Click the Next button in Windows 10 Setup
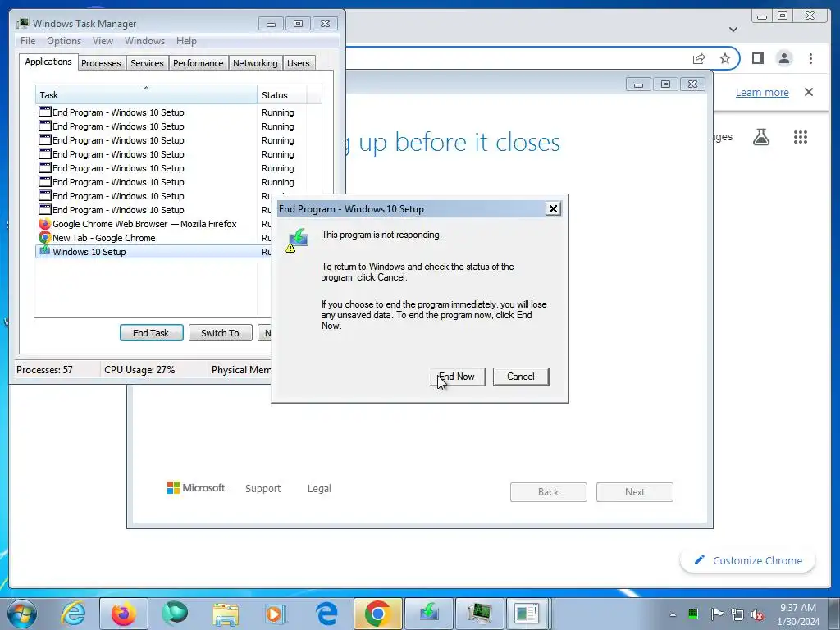This screenshot has width=840, height=630. coord(635,492)
